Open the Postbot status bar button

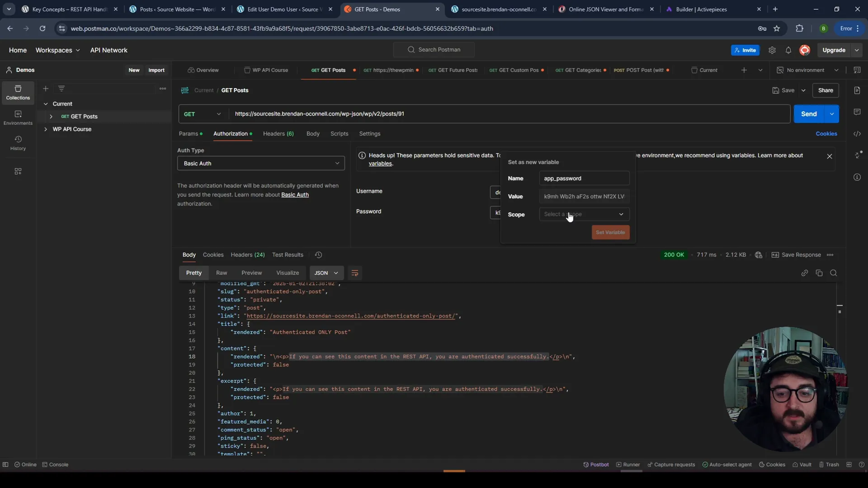coord(596,465)
